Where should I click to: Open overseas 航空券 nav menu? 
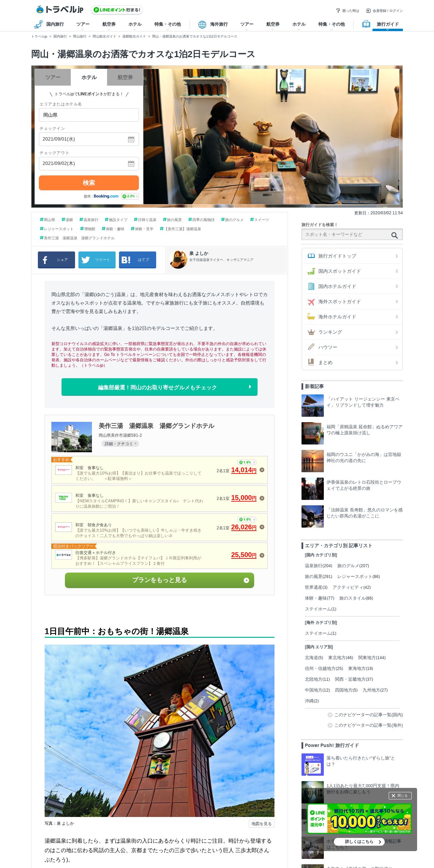273,25
